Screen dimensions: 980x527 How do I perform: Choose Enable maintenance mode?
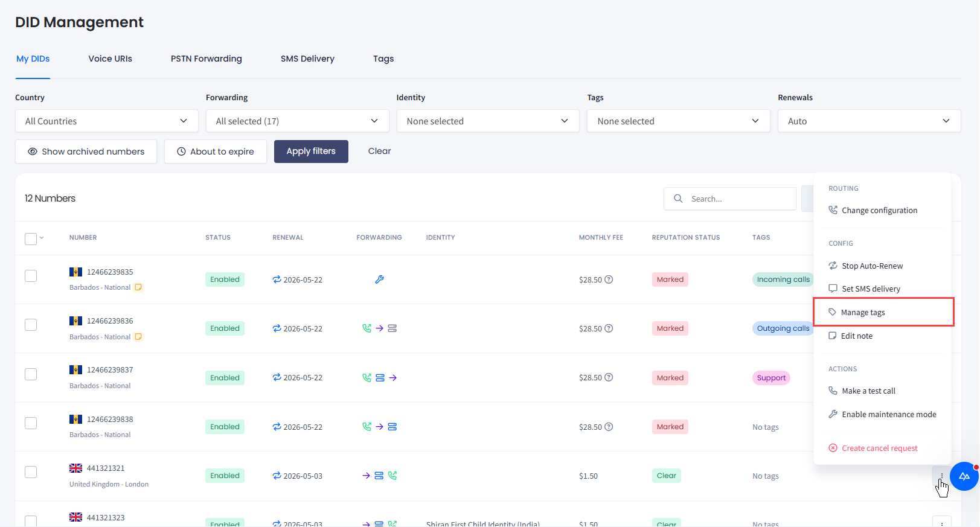(x=882, y=414)
